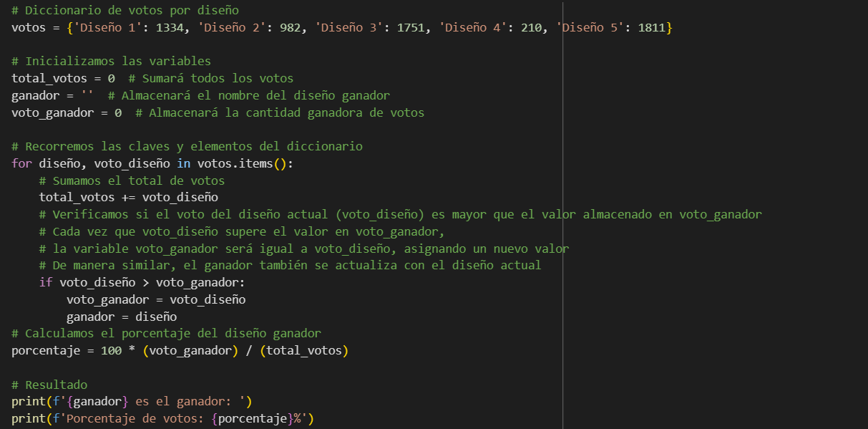
Task: Click the comment "# Diccionario de votos por diseño"
Action: [x=125, y=10]
